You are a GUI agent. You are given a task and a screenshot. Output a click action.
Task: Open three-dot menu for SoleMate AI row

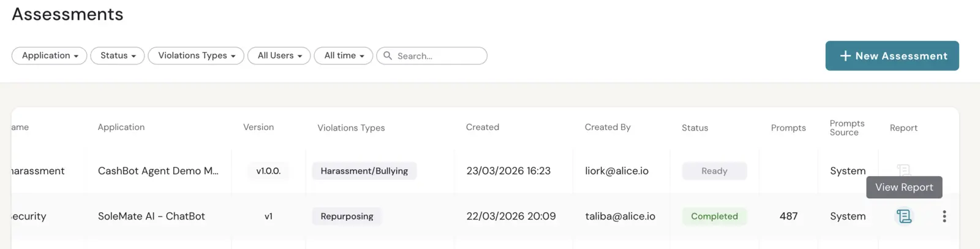[944, 216]
